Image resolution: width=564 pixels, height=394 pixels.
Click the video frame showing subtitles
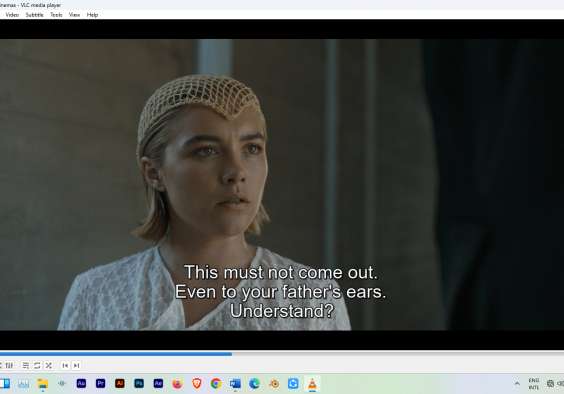tap(282, 185)
